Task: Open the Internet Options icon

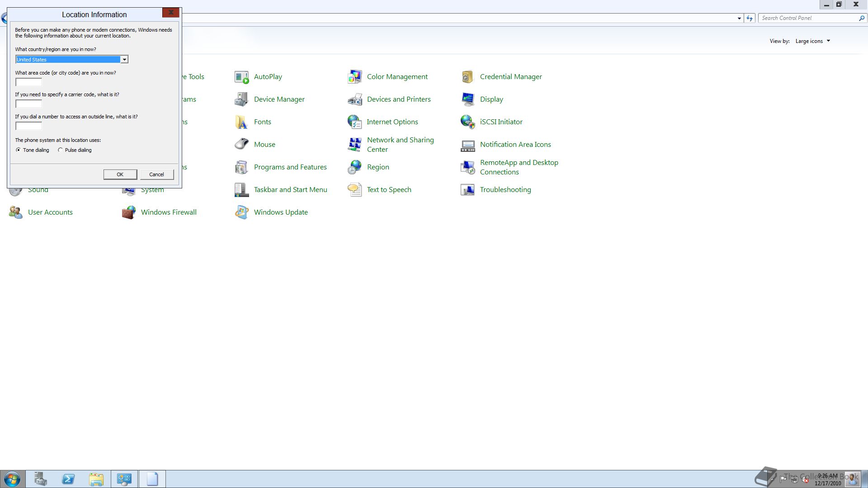Action: click(354, 122)
